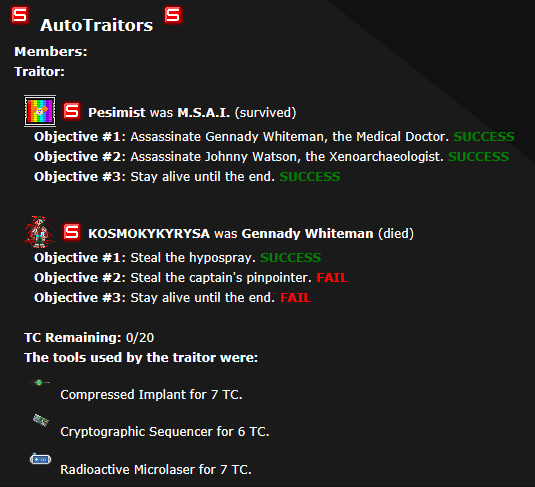
Task: Click the FAIL label for captain's pinpointer
Action: point(332,277)
